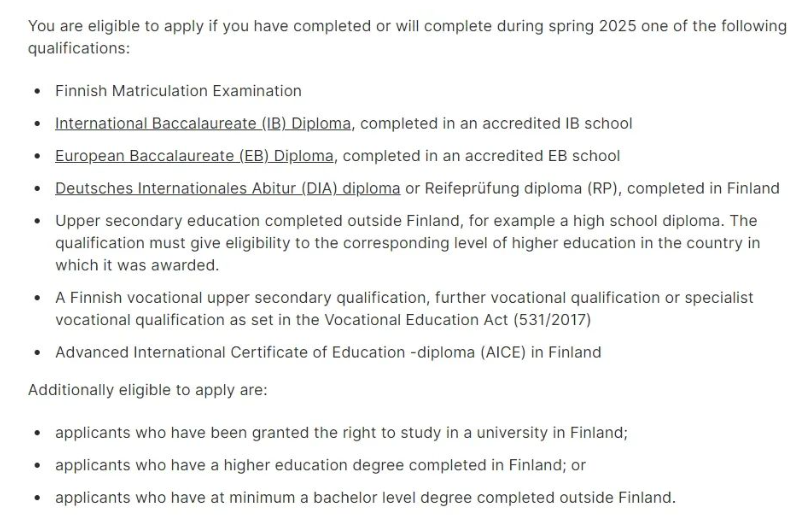Click the 'completed in an accredited EB school' text
The height and width of the screenshot is (525, 792).
pyautogui.click(x=481, y=156)
